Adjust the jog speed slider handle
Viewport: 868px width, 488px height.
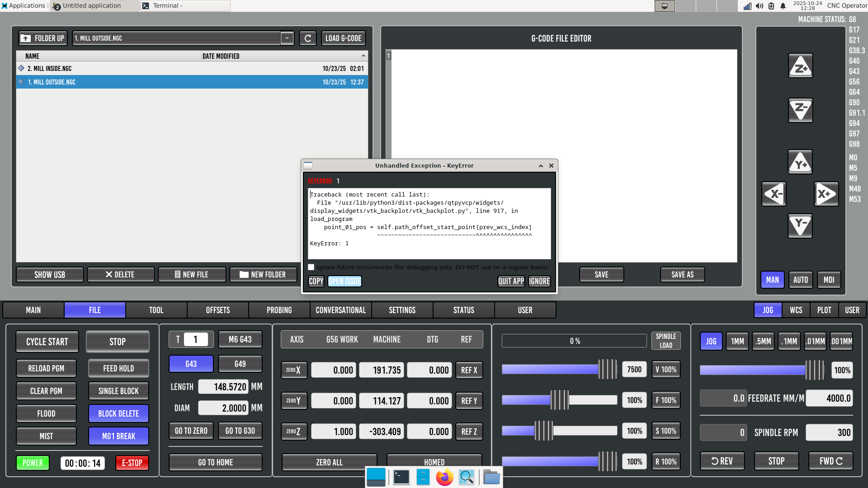point(815,370)
